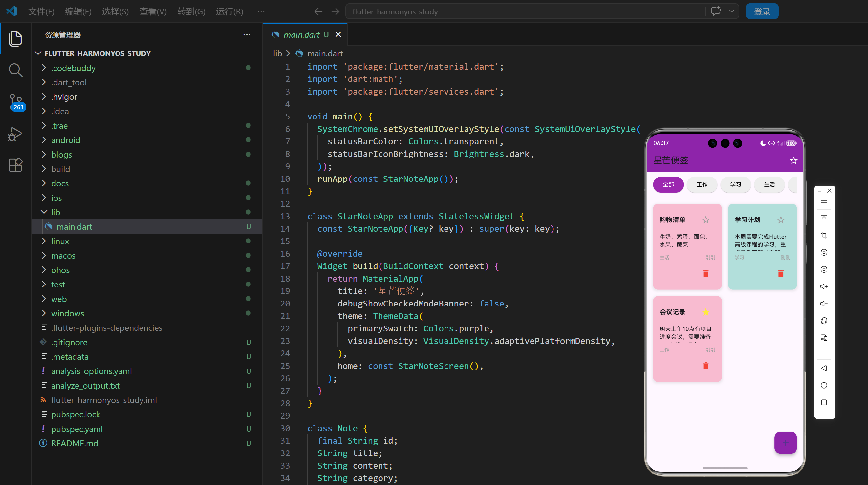Open pubspec.yaml in the file tree
The width and height of the screenshot is (868, 485).
77,429
